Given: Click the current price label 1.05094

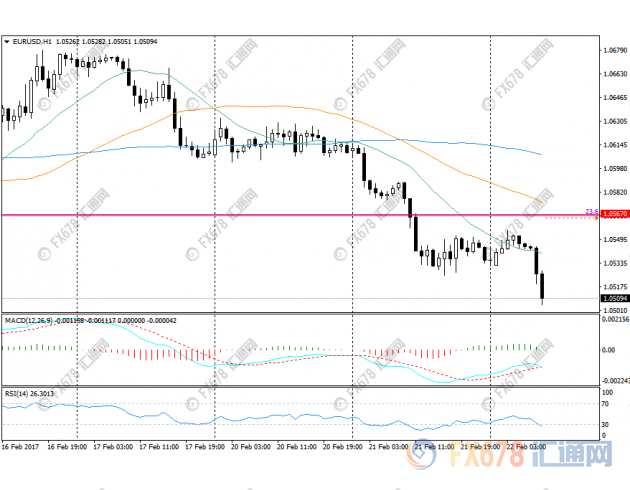Looking at the screenshot, I should tap(614, 298).
